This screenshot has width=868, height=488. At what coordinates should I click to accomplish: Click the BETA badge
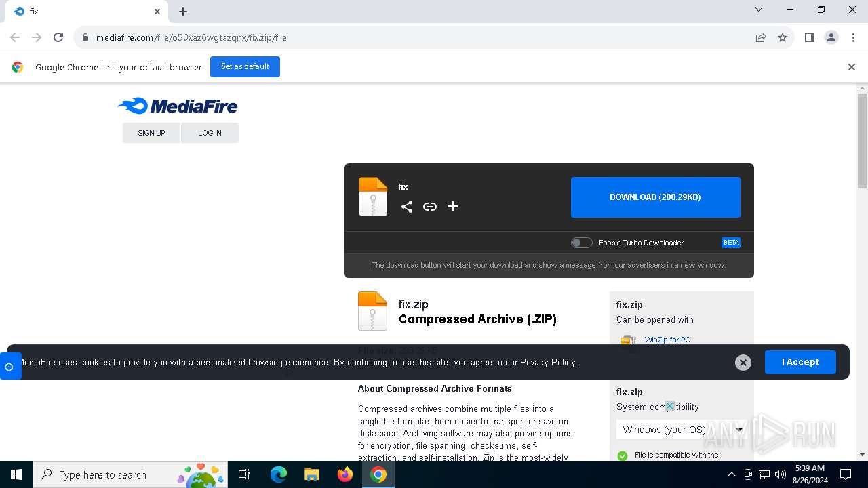pyautogui.click(x=731, y=243)
